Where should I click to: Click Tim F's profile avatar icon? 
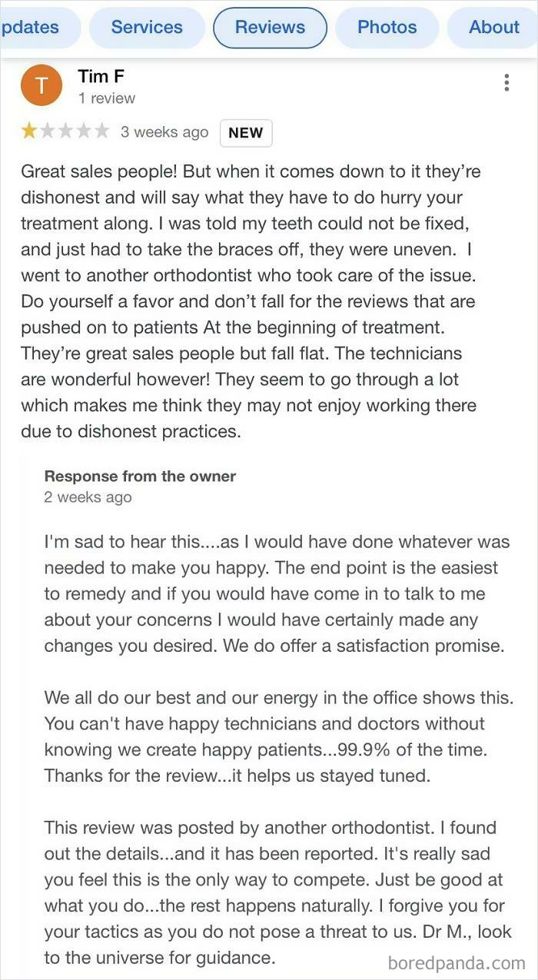click(x=42, y=85)
